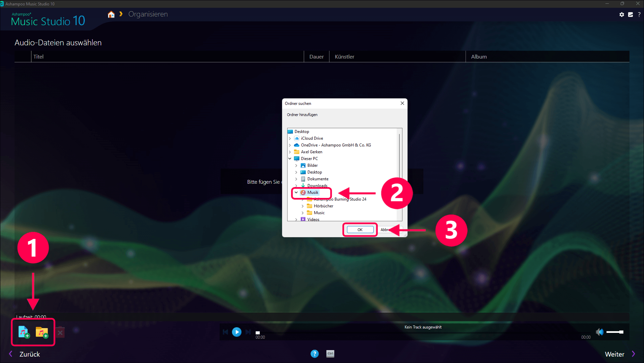
Task: Sort by Dauer column header
Action: (x=317, y=56)
